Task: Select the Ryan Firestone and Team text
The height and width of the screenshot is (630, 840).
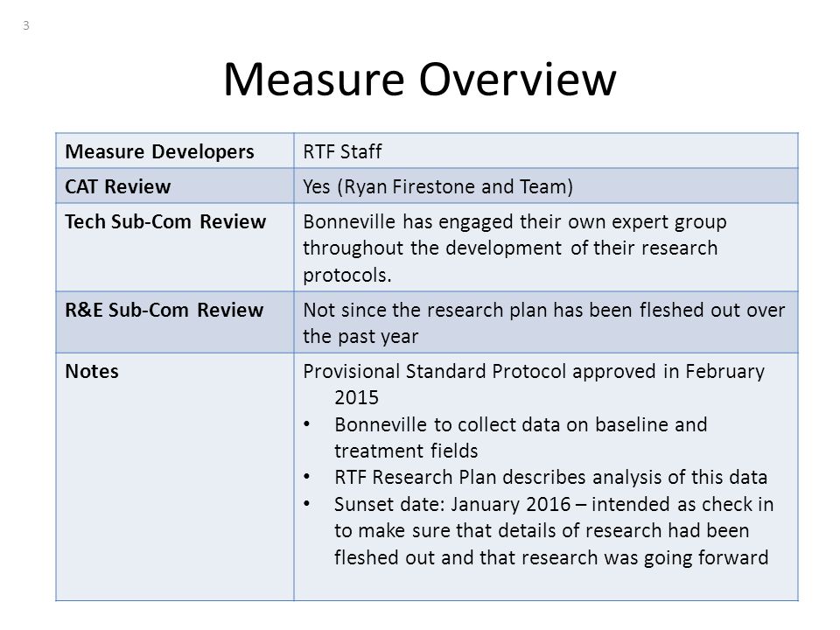Action: pos(455,186)
